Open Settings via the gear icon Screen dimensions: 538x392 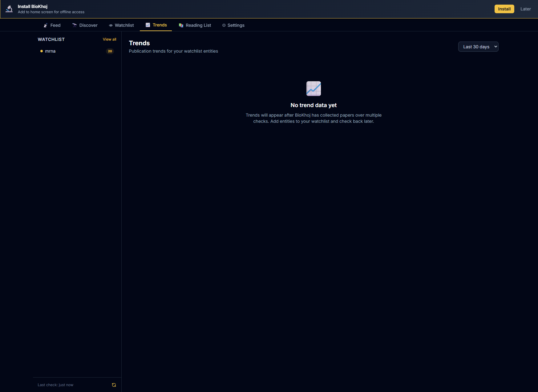coord(224,25)
